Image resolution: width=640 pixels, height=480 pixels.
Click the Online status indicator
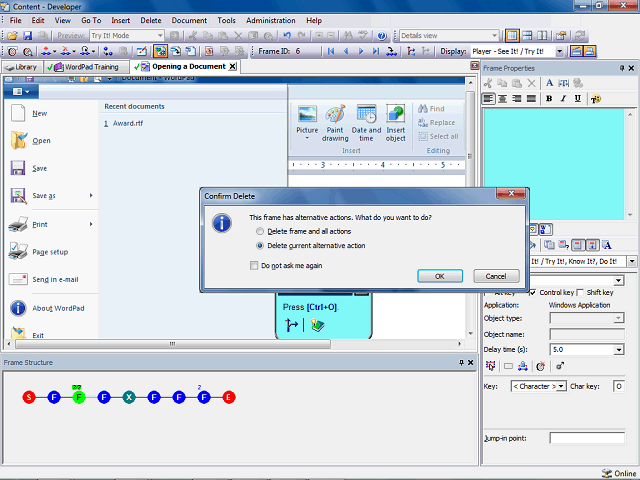coord(619,473)
